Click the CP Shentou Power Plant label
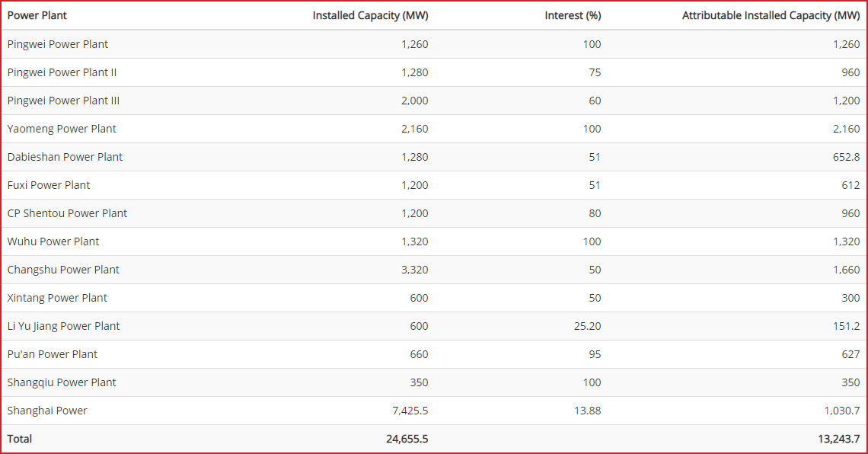The image size is (868, 454). pos(67,214)
